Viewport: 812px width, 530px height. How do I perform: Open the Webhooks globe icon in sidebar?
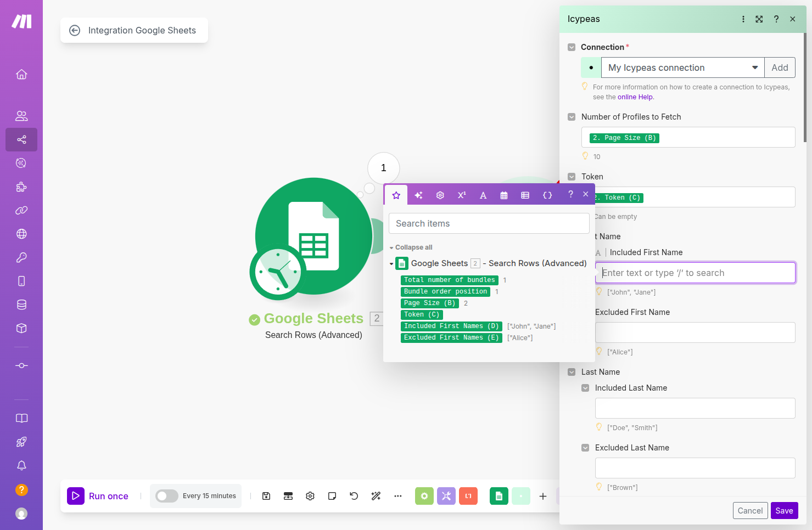[21, 234]
